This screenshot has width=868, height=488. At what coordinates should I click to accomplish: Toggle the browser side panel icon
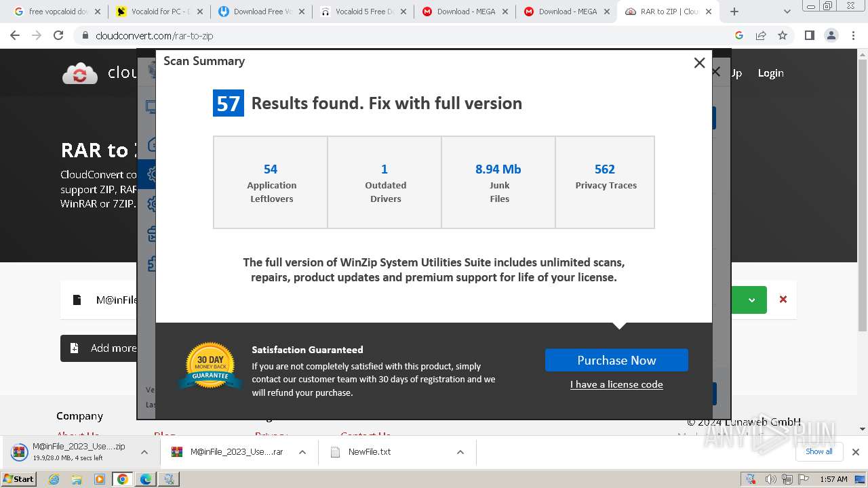[809, 35]
